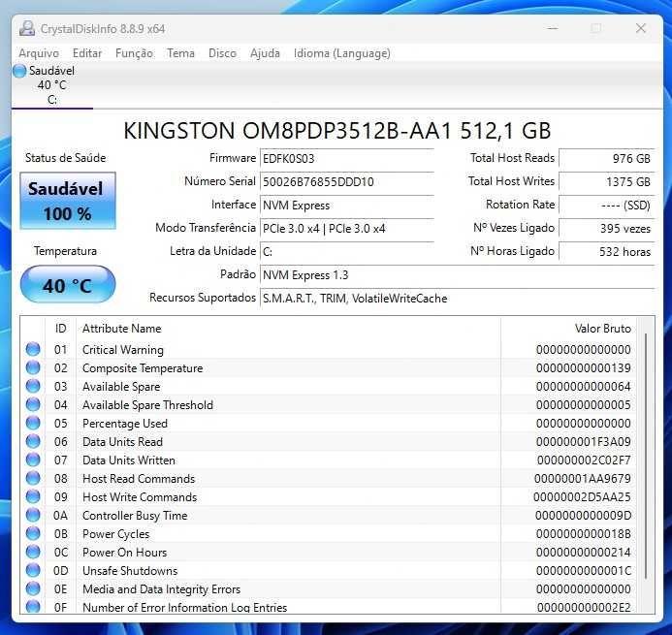Open the Editar menu

point(87,53)
